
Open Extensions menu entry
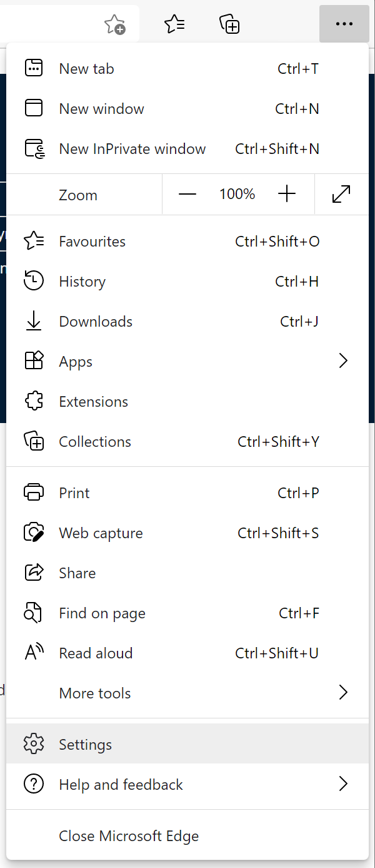[186, 401]
